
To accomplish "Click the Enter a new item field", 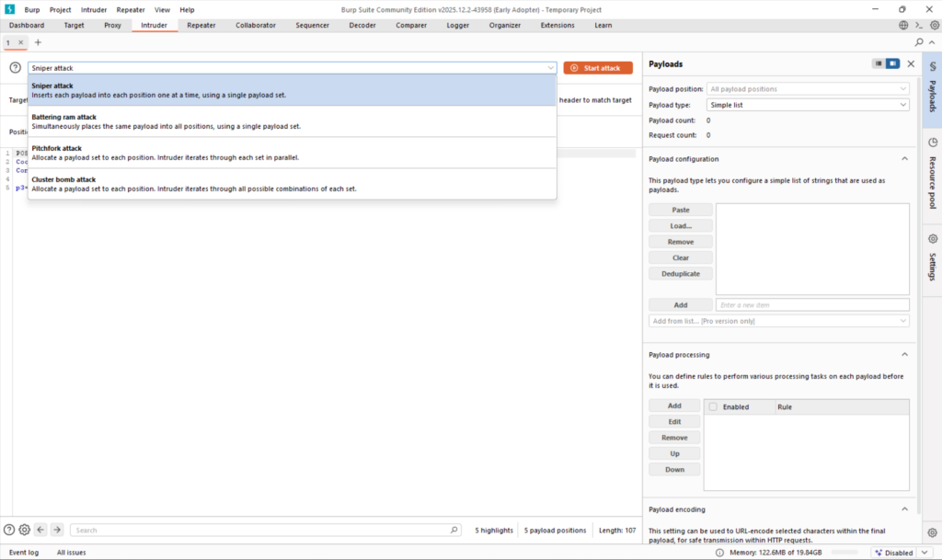I will (812, 305).
